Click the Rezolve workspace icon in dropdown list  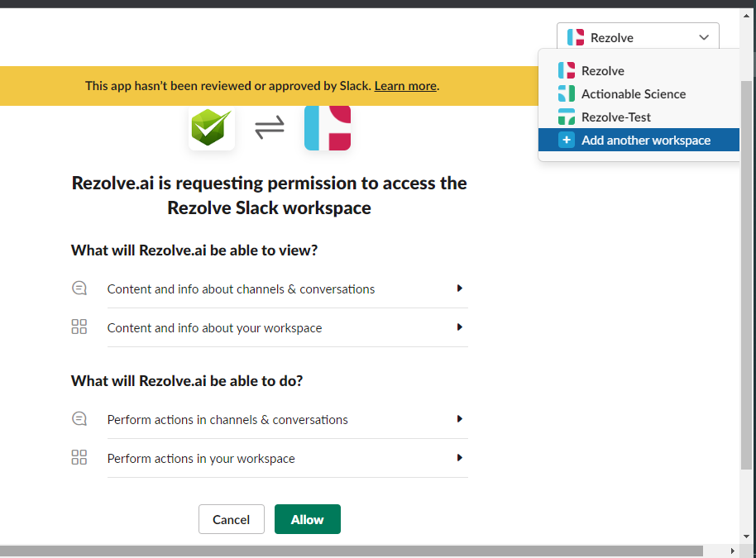pos(566,70)
